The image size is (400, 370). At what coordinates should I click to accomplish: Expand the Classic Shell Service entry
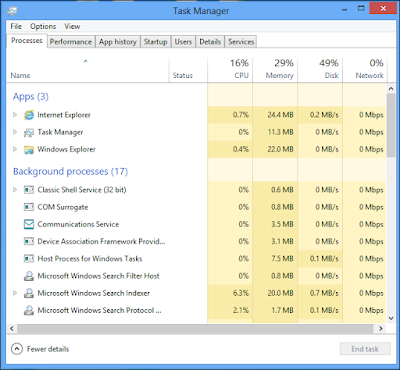15,190
